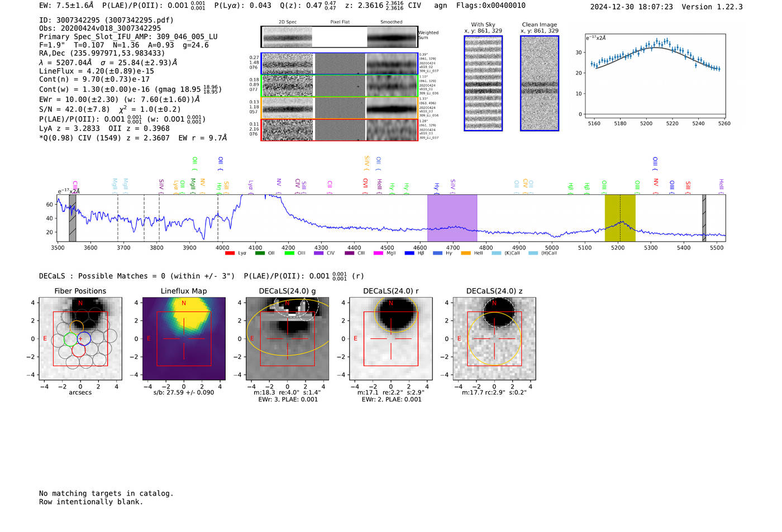Click the "P(Lyα): 0.043" header value
Screen dimensions: 782x532
(243, 6)
